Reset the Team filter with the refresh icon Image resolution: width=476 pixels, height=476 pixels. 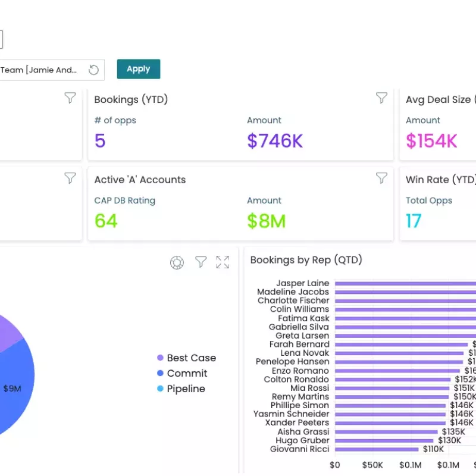[93, 70]
